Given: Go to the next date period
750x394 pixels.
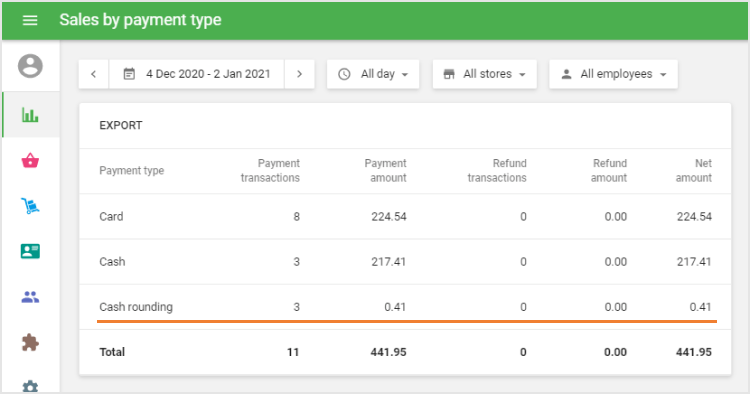Looking at the screenshot, I should pos(299,74).
